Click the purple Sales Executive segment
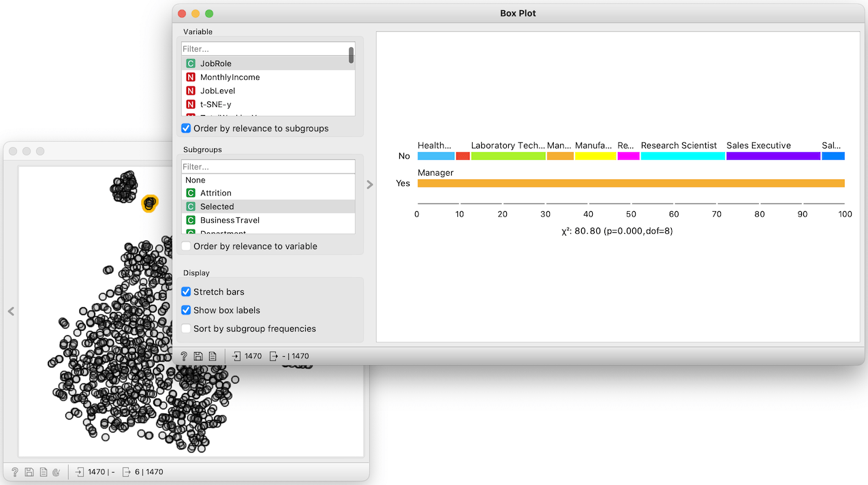This screenshot has width=868, height=485. pyautogui.click(x=773, y=156)
